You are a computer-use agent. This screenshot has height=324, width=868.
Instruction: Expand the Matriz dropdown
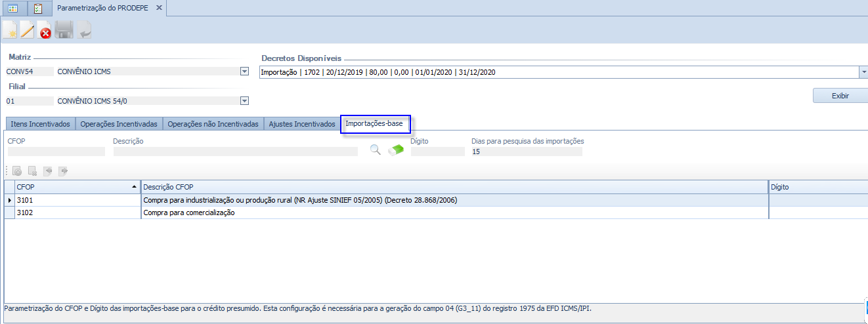[x=244, y=71]
